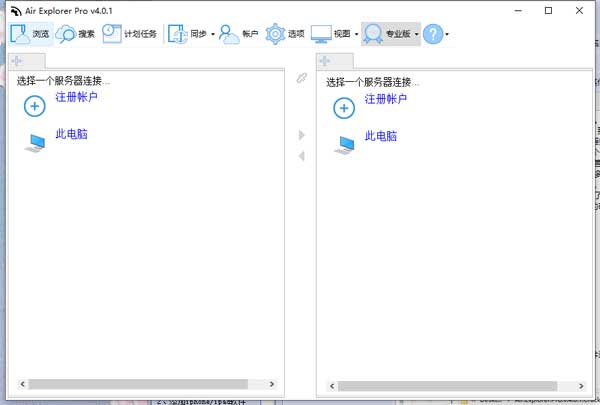Open 选项 (Options) gear settings
Viewport: 600px width, 405px height.
[x=285, y=34]
